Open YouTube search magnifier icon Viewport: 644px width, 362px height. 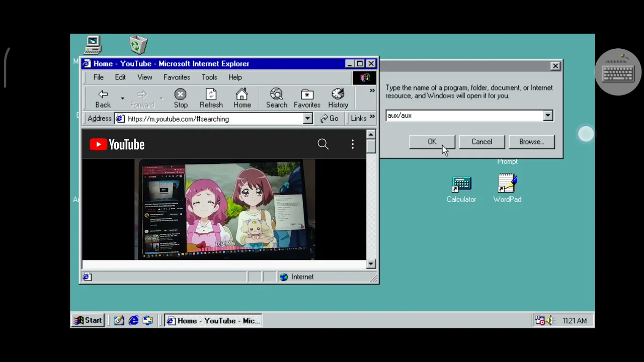click(x=323, y=145)
